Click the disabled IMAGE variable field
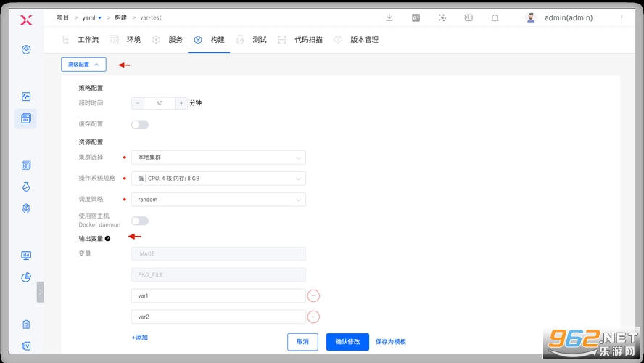 218,253
